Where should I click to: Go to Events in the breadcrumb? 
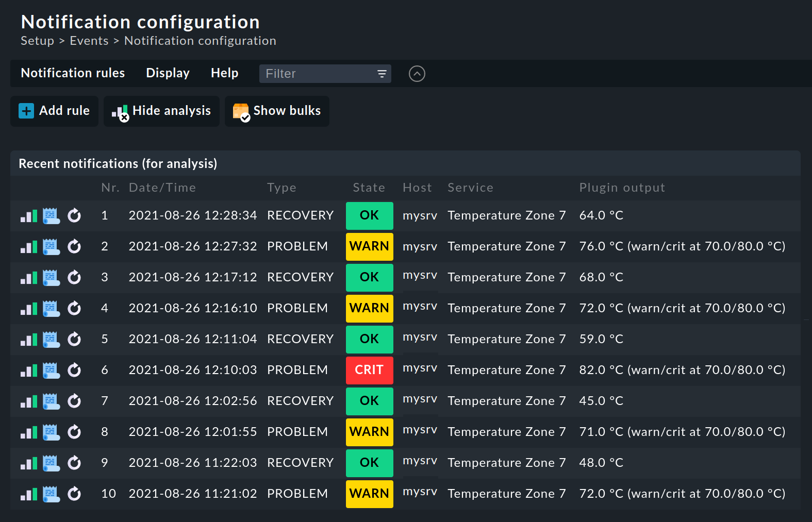(89, 41)
